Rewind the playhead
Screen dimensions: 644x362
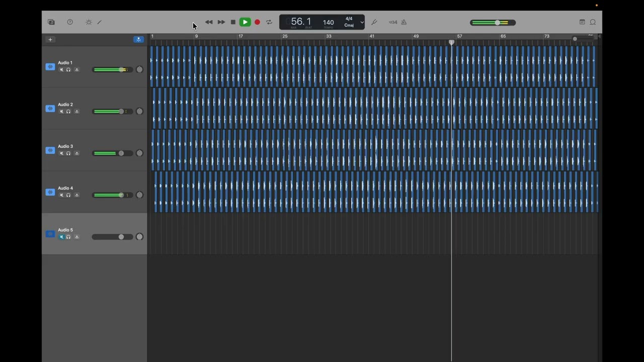[209, 22]
